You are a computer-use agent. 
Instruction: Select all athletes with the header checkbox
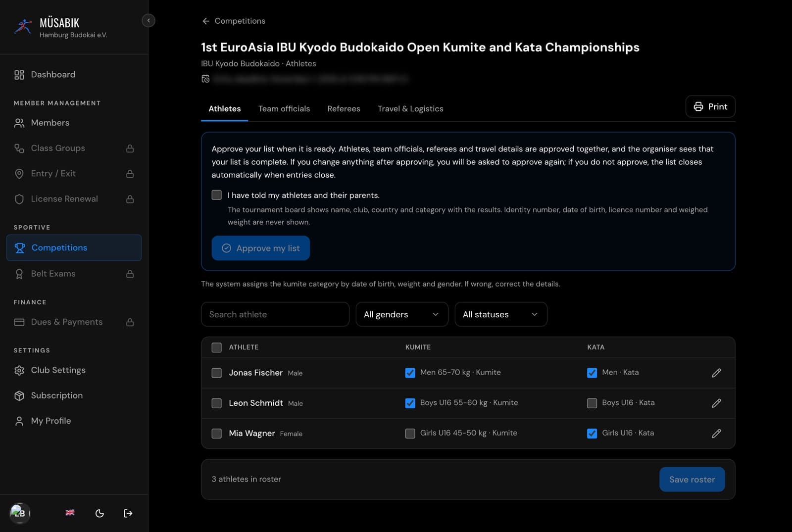pos(217,347)
